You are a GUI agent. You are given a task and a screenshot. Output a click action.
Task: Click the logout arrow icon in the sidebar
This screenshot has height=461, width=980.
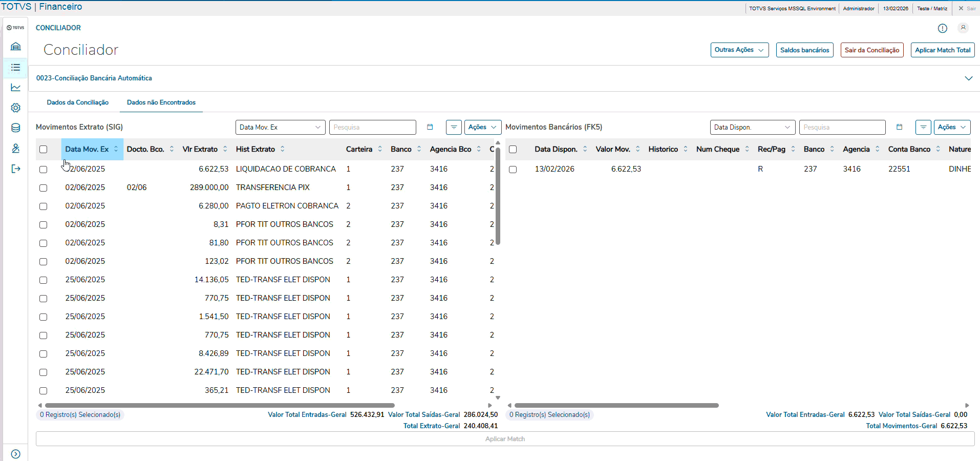pyautogui.click(x=16, y=169)
